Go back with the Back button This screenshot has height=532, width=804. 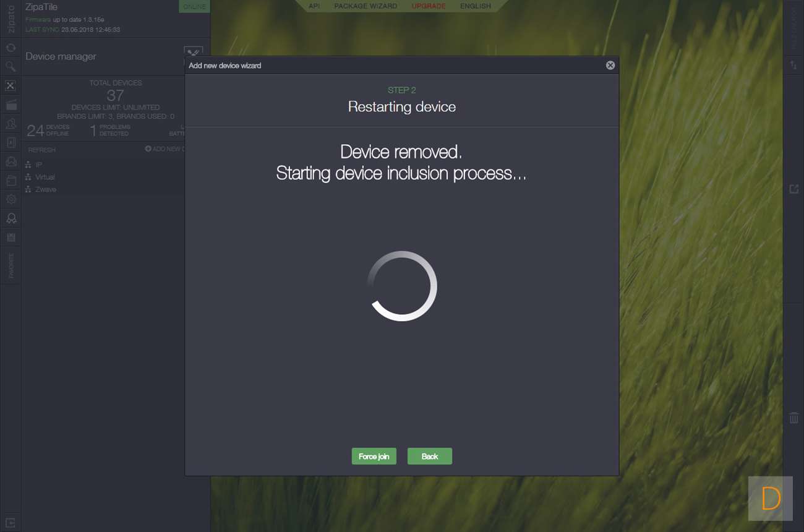coord(430,457)
